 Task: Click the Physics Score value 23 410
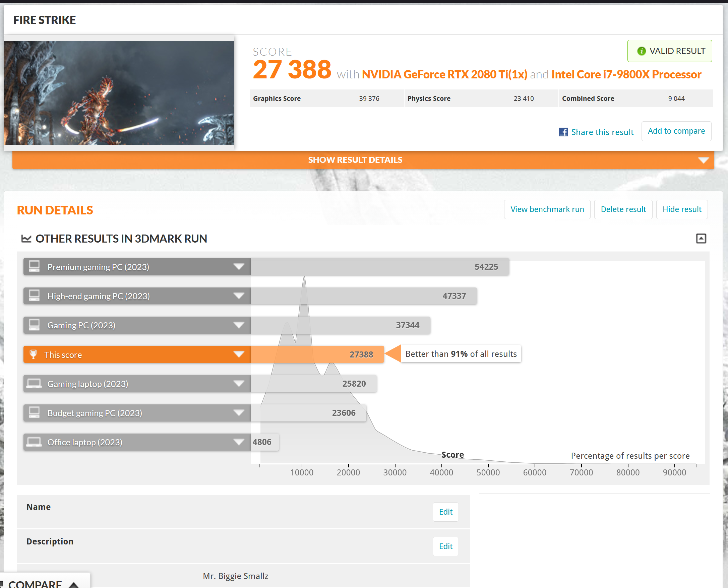coord(524,99)
